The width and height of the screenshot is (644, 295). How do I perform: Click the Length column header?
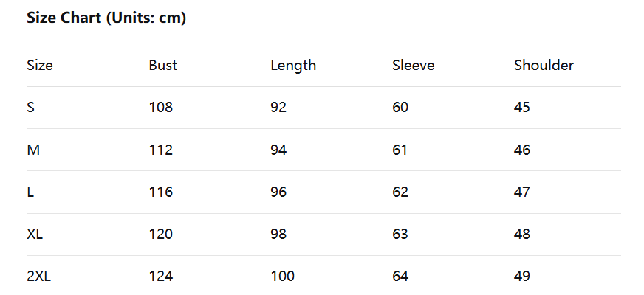point(293,65)
